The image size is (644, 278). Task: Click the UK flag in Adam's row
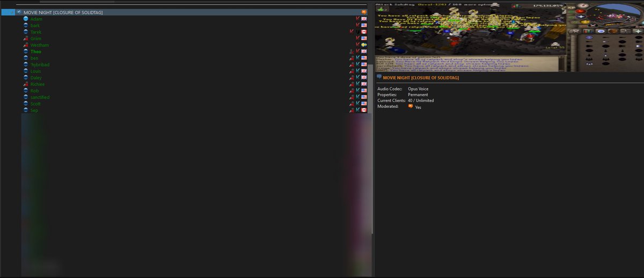(x=364, y=19)
